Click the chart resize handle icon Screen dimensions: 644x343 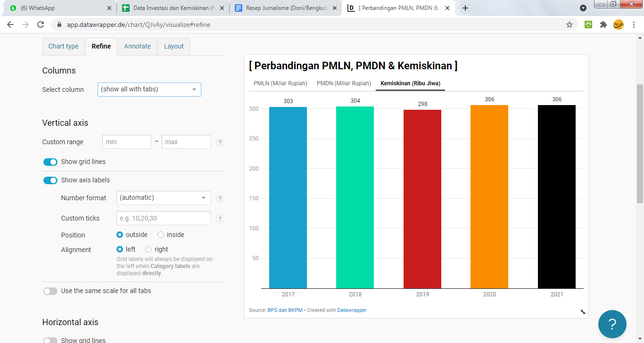[583, 311]
